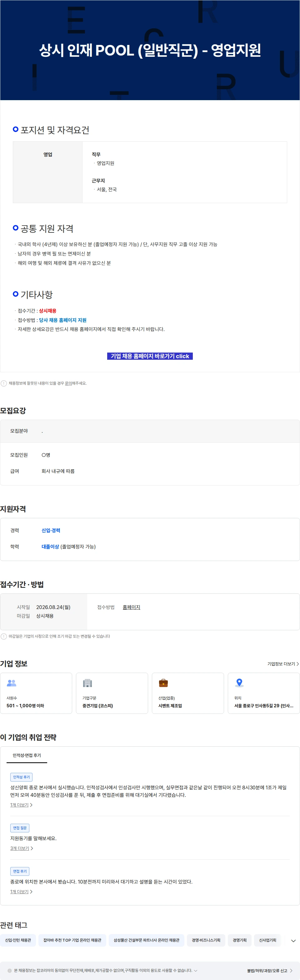Click the 경영·비즈니스기획 tag

click(206, 940)
